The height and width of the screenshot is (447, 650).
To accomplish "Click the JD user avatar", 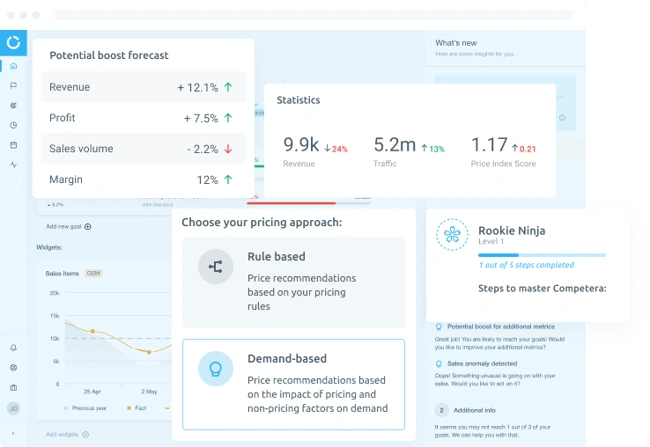I will click(13, 408).
